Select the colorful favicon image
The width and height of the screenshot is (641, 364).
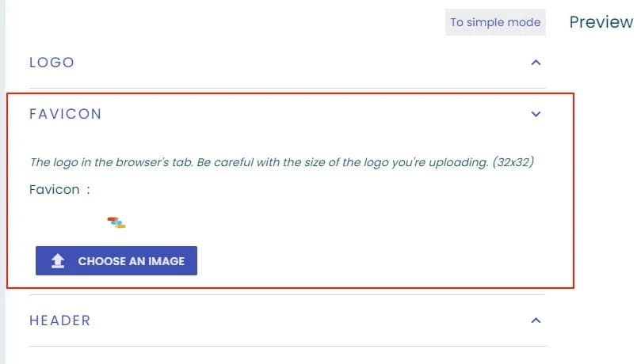click(116, 222)
